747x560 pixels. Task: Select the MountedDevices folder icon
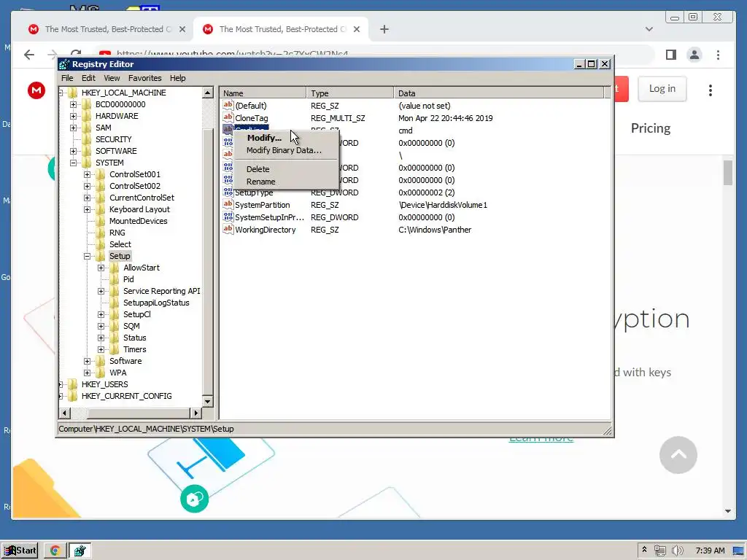(x=101, y=221)
